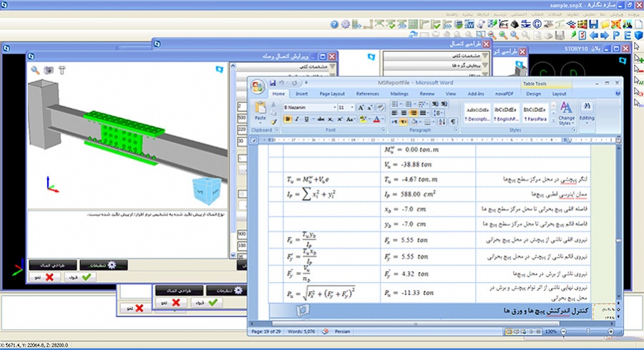Click the Paste icon in Word ribbon

coord(260,111)
